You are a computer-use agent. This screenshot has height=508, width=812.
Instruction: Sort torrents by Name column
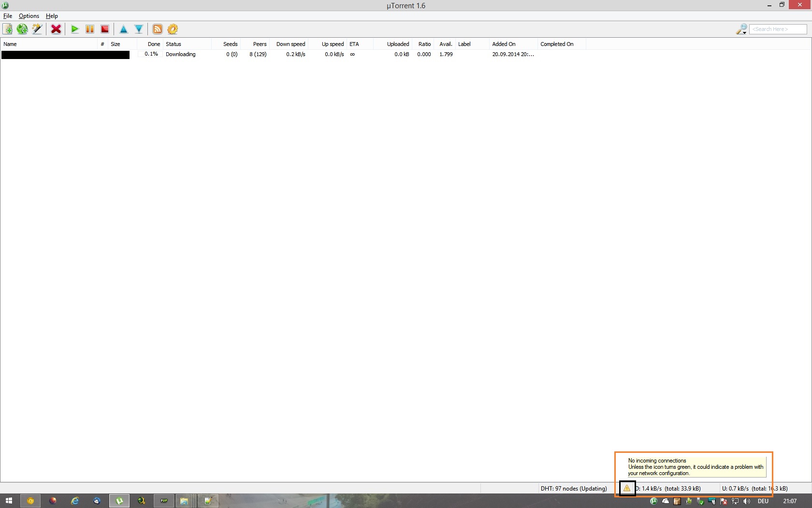tap(49, 44)
